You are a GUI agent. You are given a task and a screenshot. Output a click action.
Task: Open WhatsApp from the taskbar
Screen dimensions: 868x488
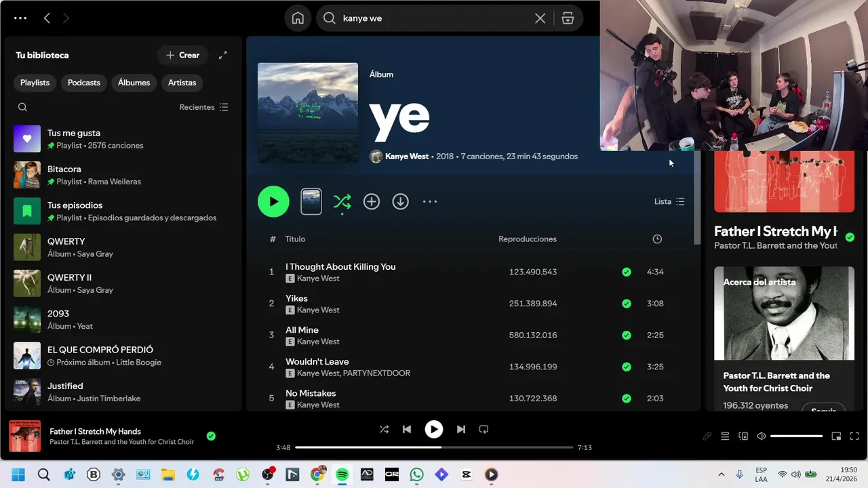pos(416,474)
